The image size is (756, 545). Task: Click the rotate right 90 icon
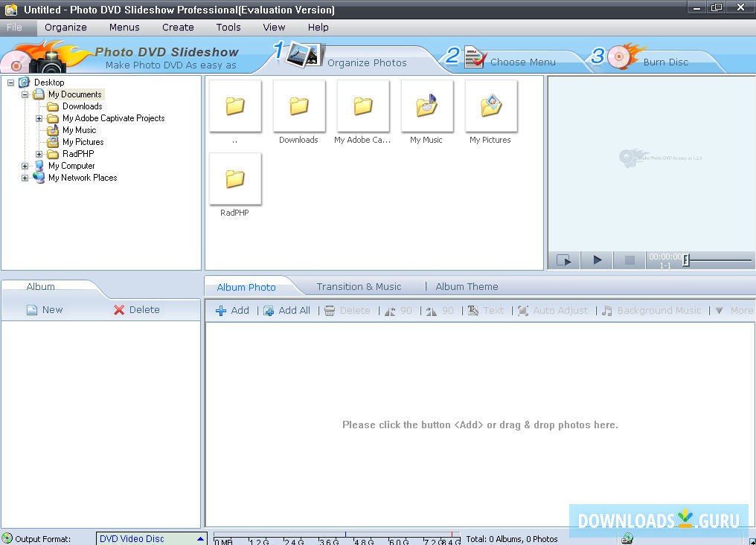(431, 311)
